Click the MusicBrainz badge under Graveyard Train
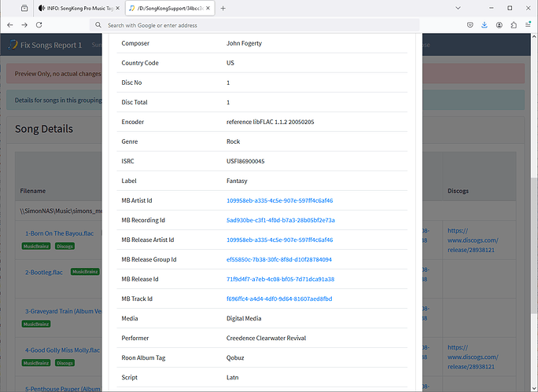 [x=36, y=324]
